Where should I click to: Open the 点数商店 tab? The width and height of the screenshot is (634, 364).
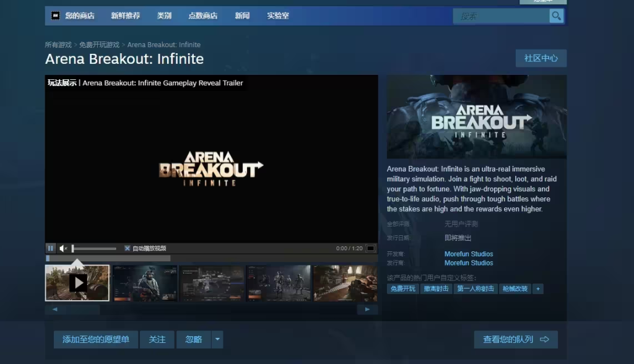tap(203, 15)
